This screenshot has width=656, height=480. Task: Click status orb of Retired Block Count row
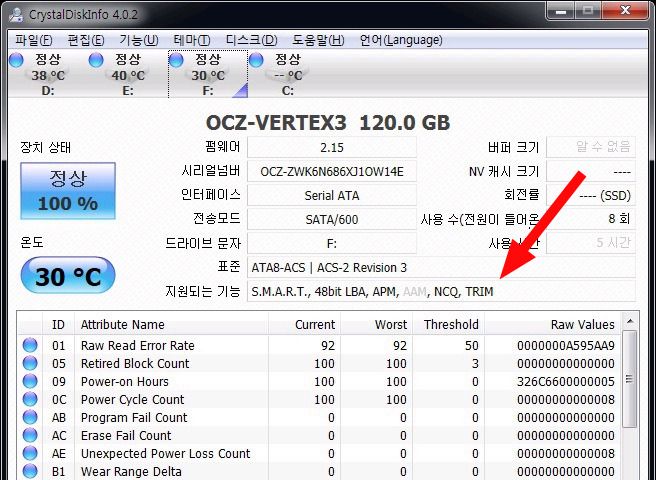click(x=30, y=363)
